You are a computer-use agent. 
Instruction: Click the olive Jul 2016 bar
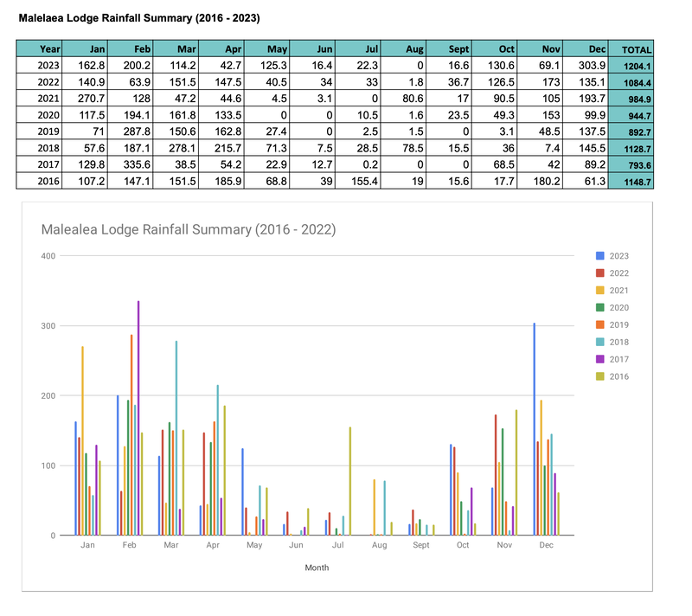click(x=350, y=481)
